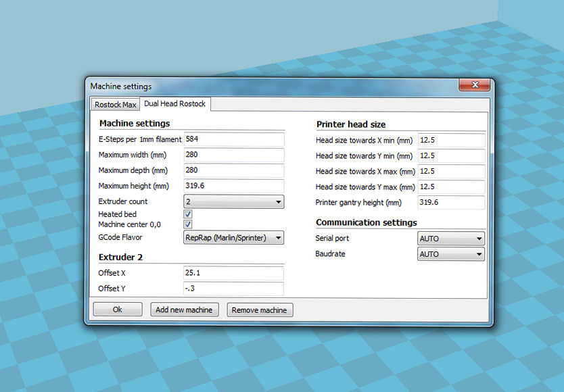Click the Remove machine button

[x=259, y=310]
